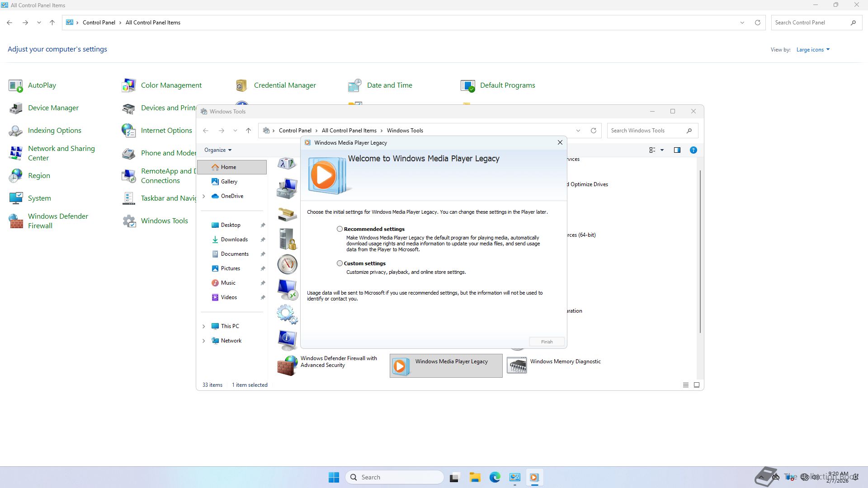
Task: Launch Microsoft Edge from the taskbar
Action: click(x=495, y=478)
